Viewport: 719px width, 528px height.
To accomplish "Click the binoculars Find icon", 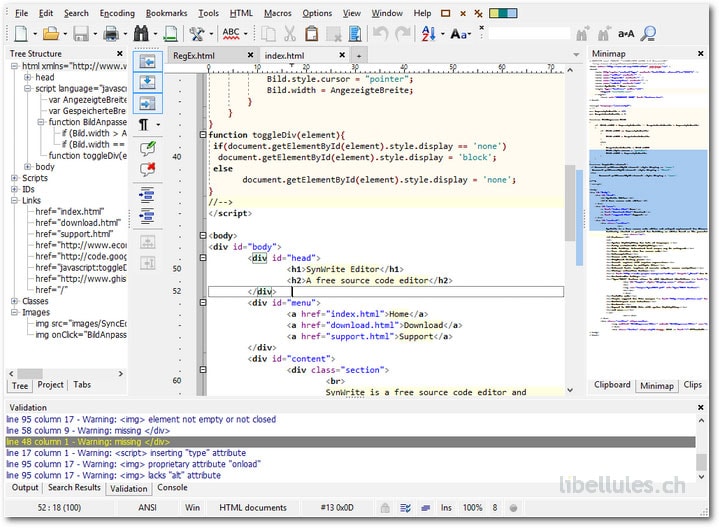I will click(141, 33).
